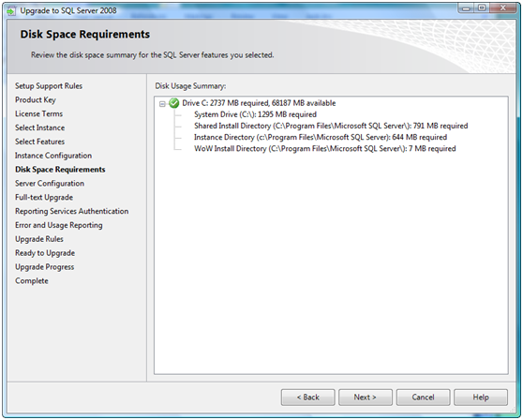Select Setup Support Rules step
Screen dimensions: 523x420
tap(49, 86)
